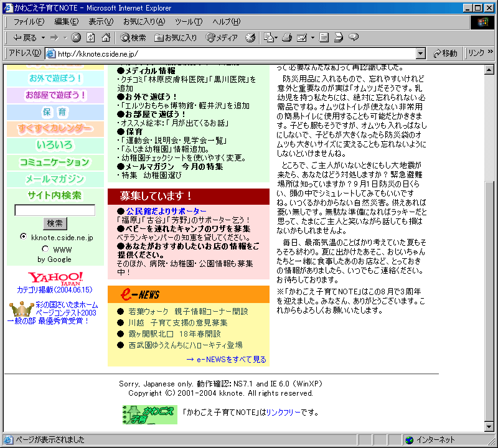This screenshot has height=448, width=498.
Task: Open the 霞ヶ関駅北口 18年春開設 news link
Action: pyautogui.click(x=174, y=334)
